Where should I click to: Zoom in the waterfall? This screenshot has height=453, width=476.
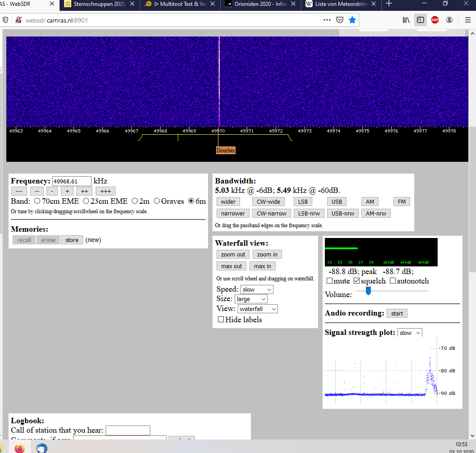point(267,254)
